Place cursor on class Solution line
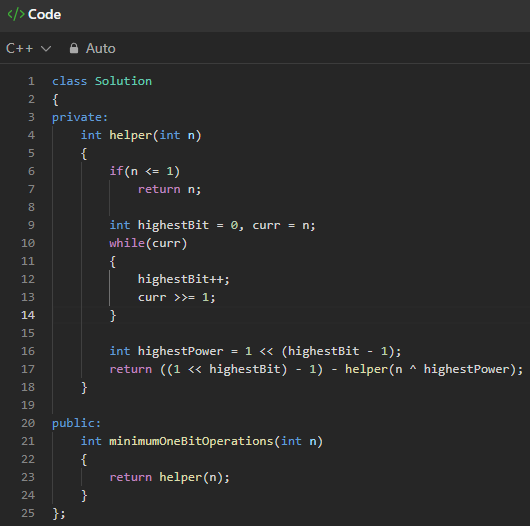 tap(102, 81)
